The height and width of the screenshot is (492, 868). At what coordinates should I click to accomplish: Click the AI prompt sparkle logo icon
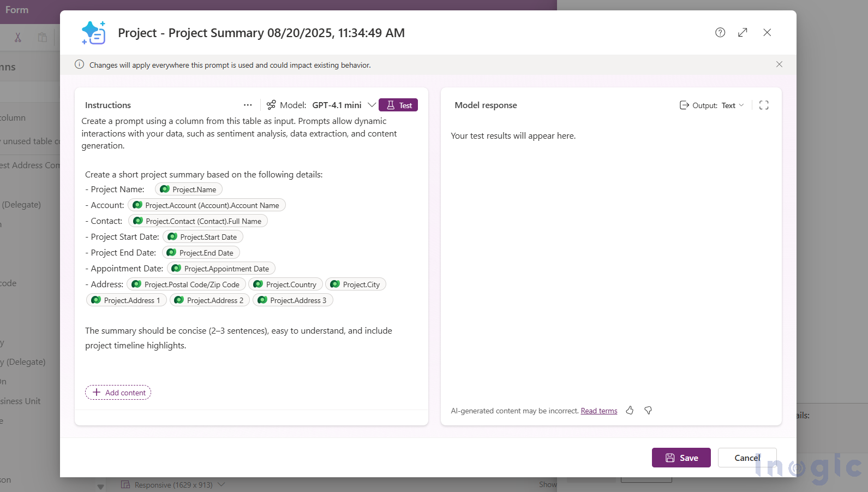pyautogui.click(x=93, y=33)
